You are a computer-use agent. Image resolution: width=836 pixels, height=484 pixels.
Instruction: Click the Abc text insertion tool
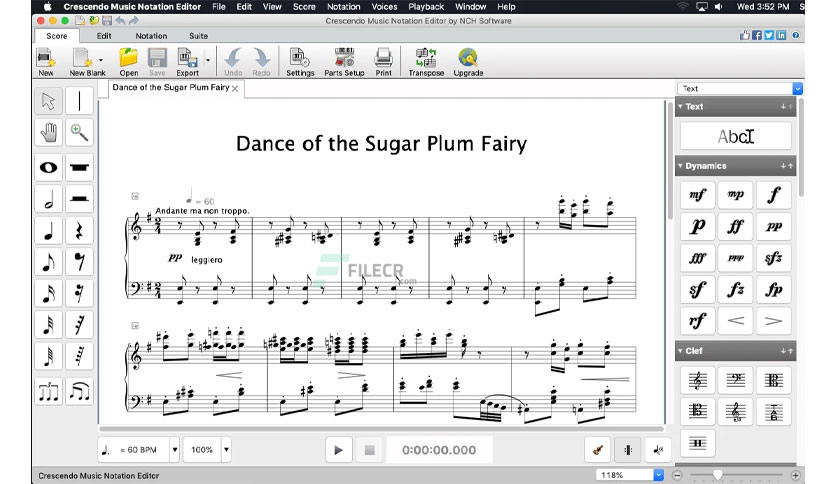coord(736,136)
